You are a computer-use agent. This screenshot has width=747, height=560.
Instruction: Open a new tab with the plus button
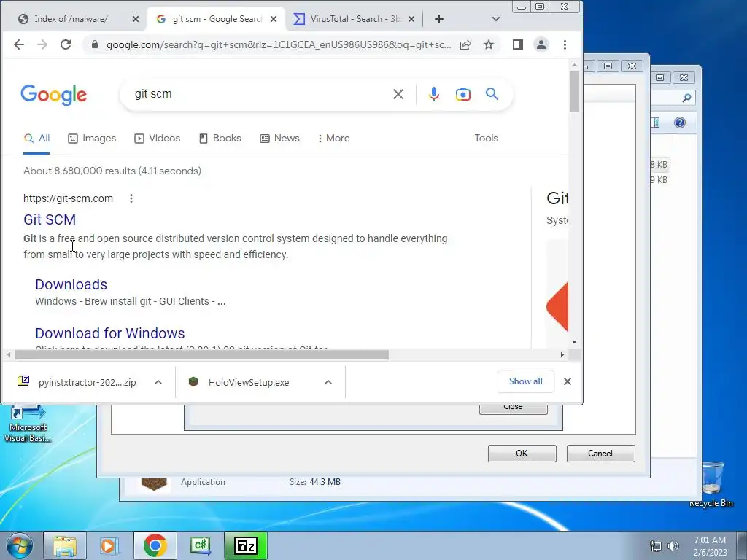pos(439,19)
